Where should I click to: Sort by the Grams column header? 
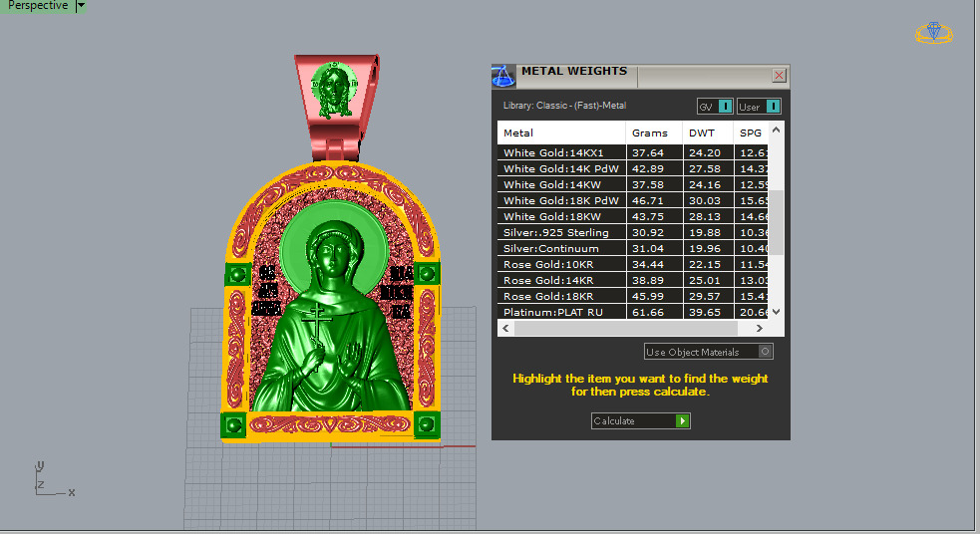click(x=654, y=133)
